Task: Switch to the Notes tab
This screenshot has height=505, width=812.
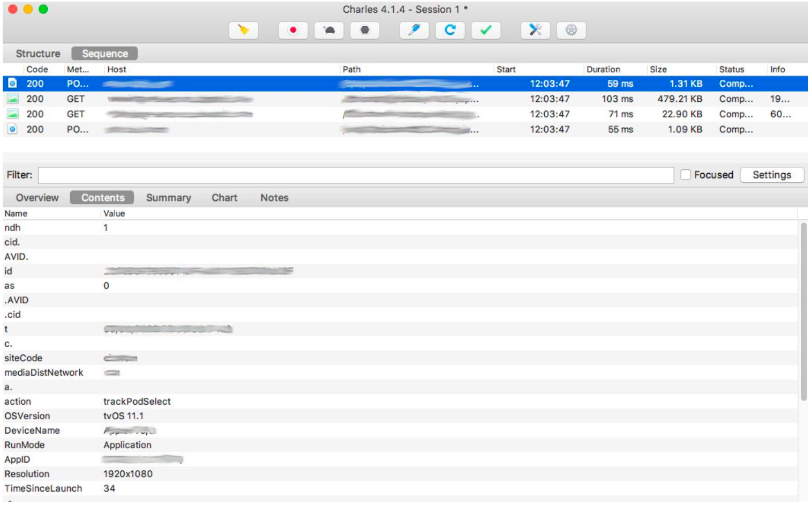Action: pos(274,197)
